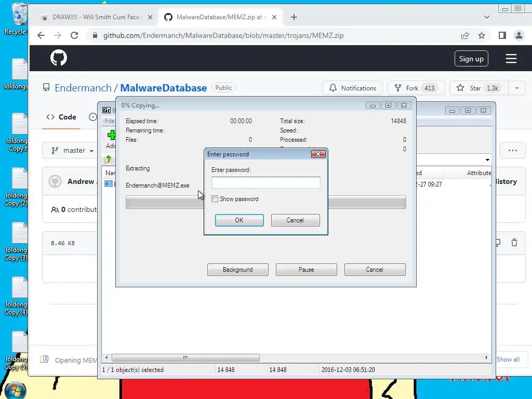Click the trash delete file icon on GitHub
Screen dimensions: 532x399
click(x=514, y=243)
